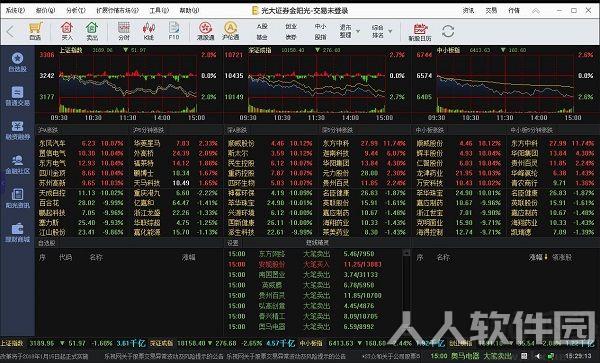This screenshot has height=363, width=600.
Task: Click the 领涨股 column header
Action: [x=562, y=257]
